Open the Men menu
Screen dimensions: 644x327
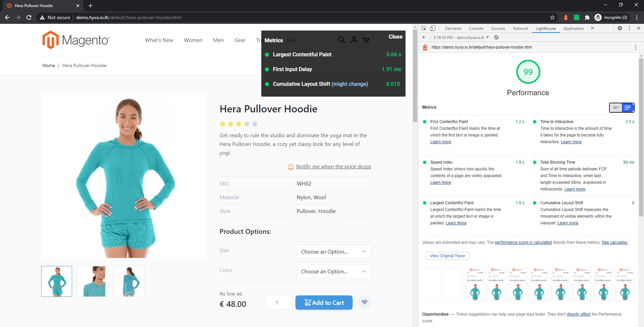[x=218, y=40]
